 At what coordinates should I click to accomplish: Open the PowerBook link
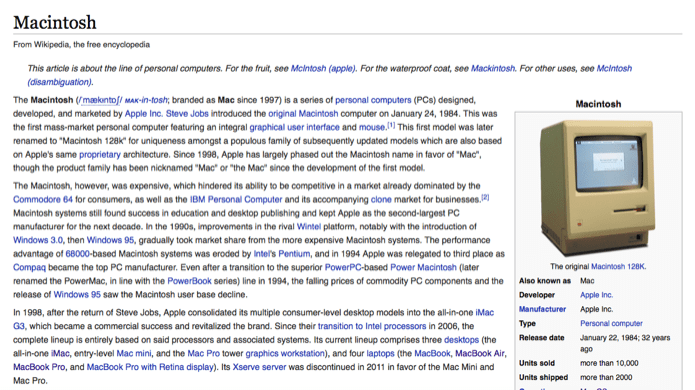[189, 281]
